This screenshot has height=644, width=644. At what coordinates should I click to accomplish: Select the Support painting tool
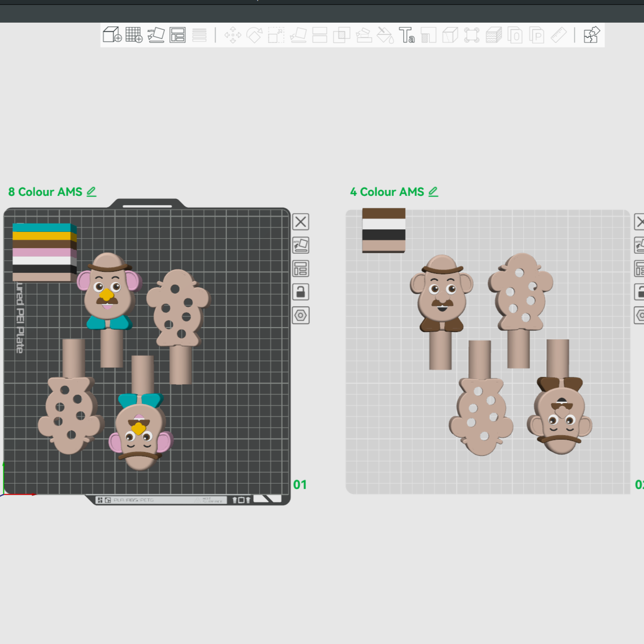coord(364,35)
